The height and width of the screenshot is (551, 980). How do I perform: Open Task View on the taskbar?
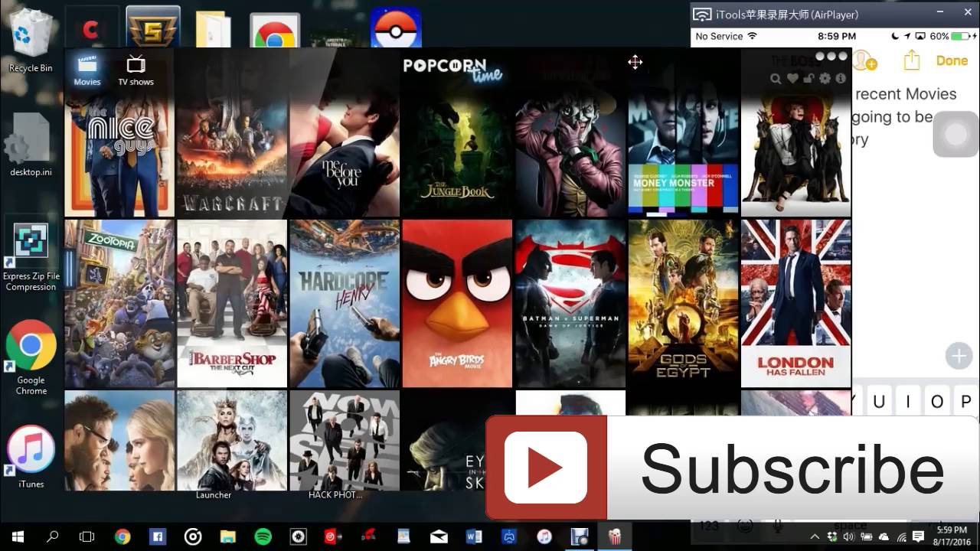(x=87, y=536)
